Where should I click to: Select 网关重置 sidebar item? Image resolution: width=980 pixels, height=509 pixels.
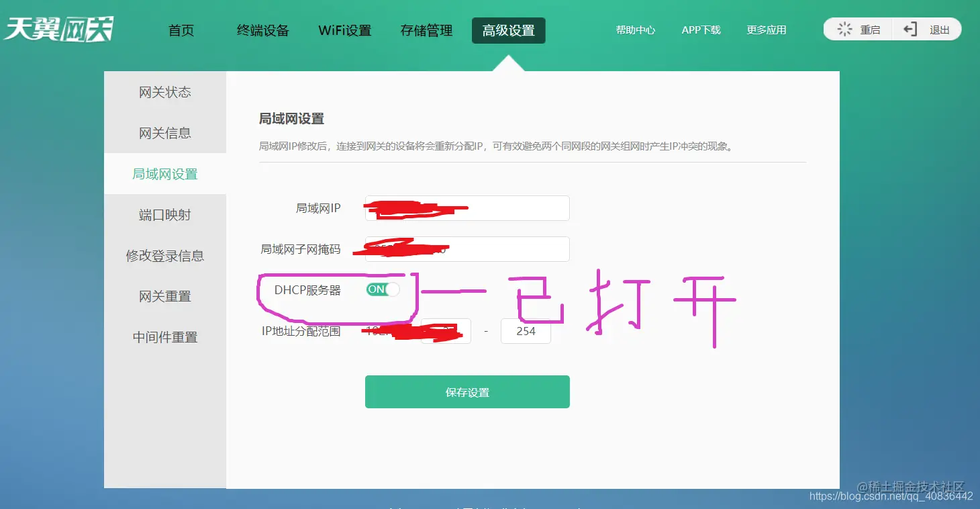click(165, 296)
